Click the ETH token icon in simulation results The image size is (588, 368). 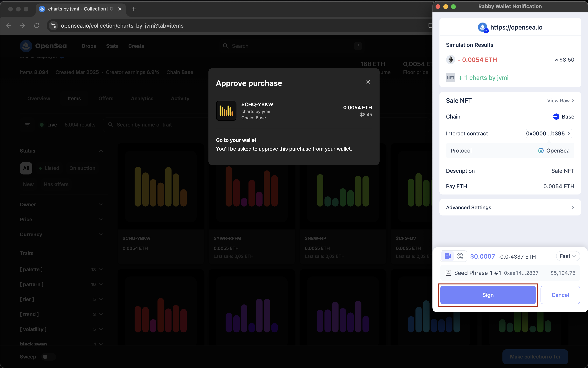pyautogui.click(x=450, y=60)
